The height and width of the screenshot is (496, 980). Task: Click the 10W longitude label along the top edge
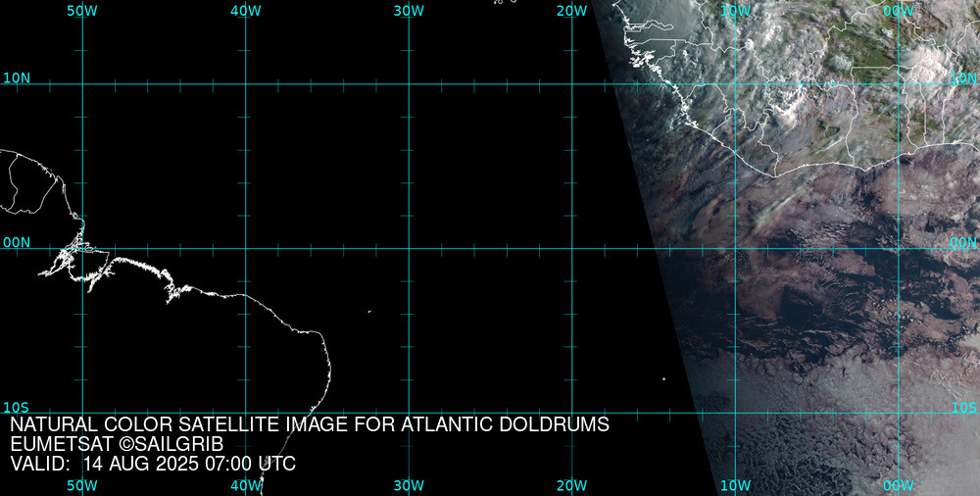736,11
